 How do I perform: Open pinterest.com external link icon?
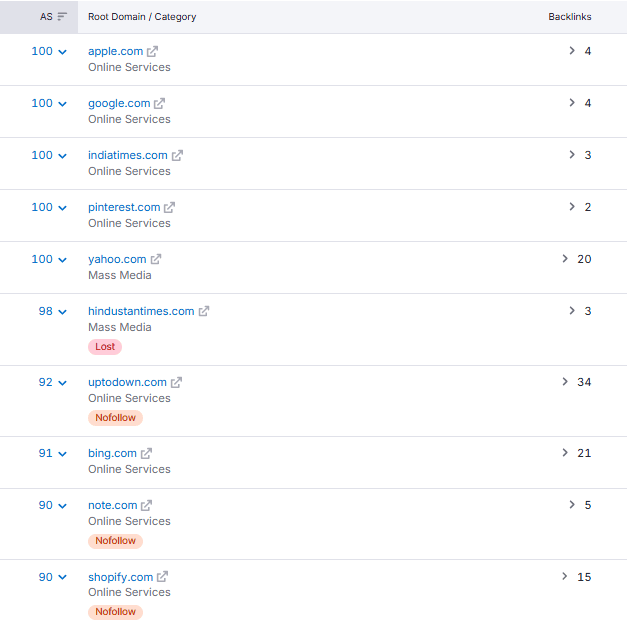170,208
